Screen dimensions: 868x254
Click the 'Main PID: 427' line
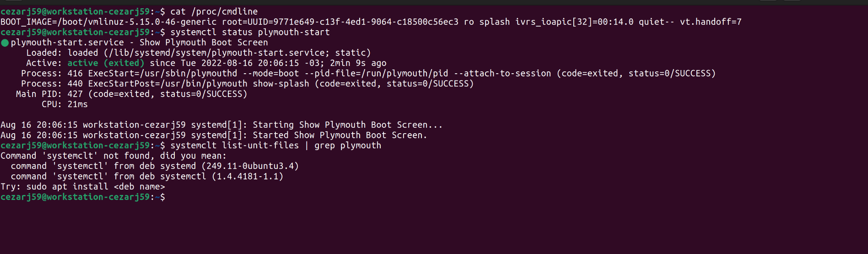coord(131,94)
